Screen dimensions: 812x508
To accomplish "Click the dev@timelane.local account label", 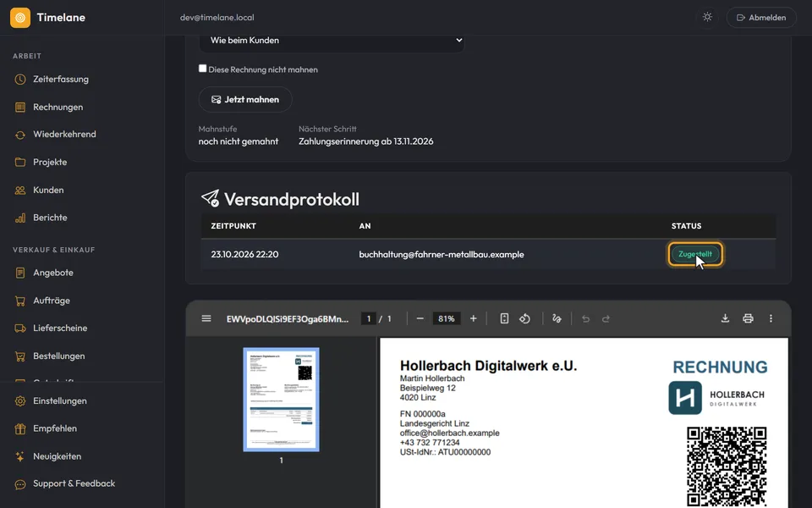I will (217, 18).
